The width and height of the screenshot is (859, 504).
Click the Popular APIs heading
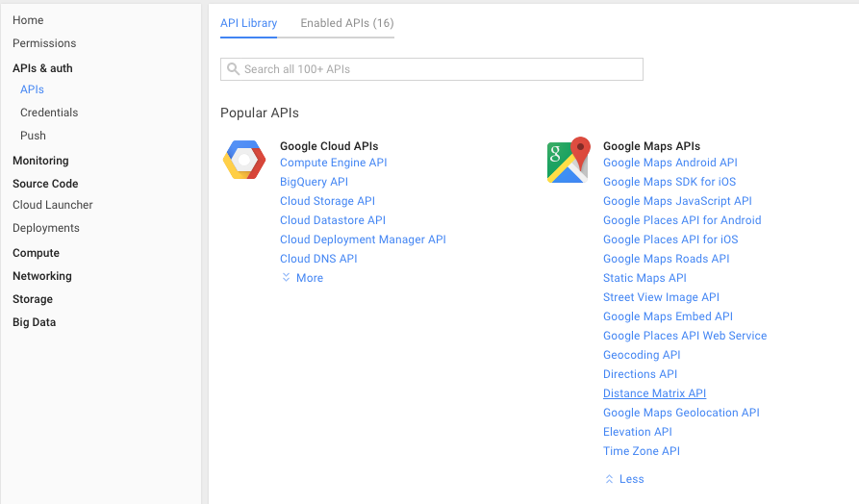[260, 113]
